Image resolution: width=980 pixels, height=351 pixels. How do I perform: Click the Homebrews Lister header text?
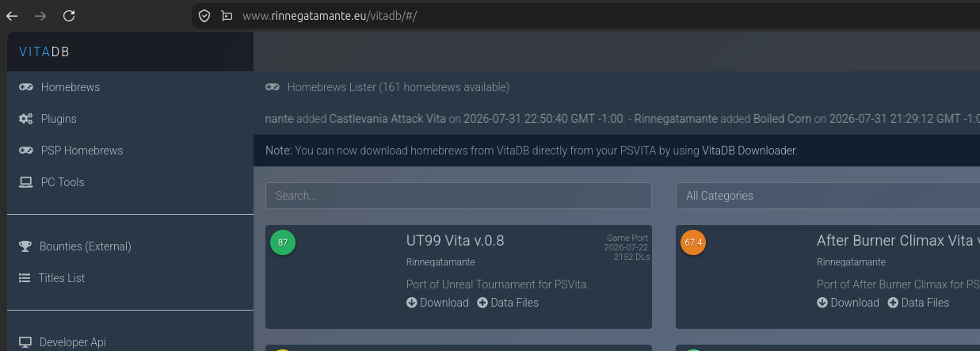click(x=398, y=87)
